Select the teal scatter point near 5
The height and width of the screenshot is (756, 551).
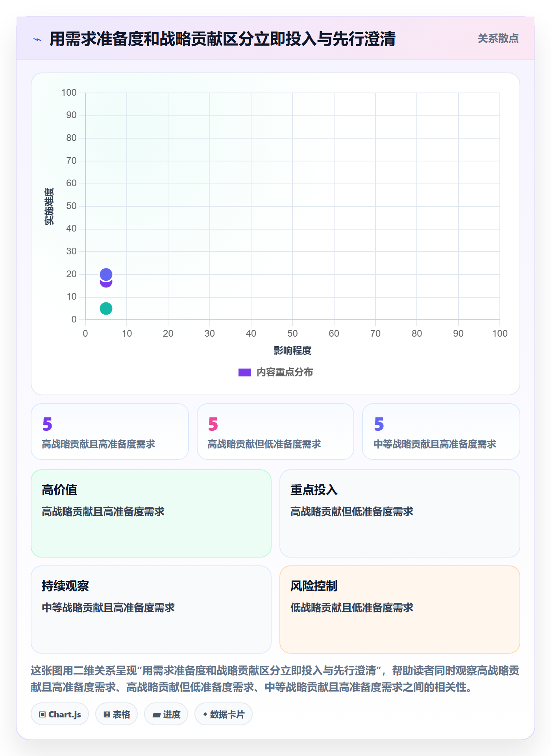point(106,308)
